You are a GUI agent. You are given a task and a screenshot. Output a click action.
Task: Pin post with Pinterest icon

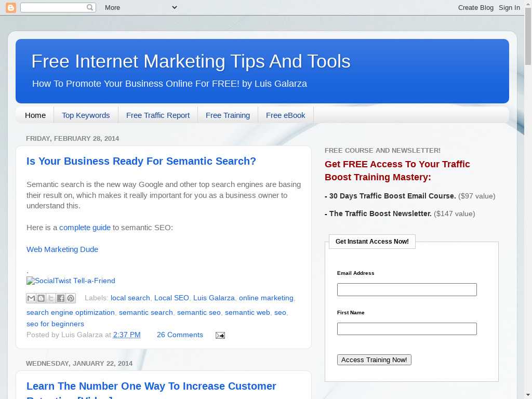tap(71, 298)
